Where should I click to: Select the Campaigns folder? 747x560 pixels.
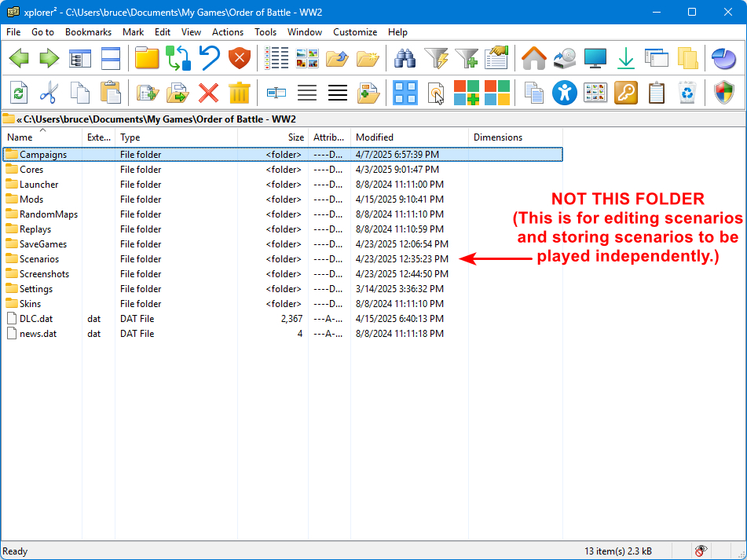(283, 154)
